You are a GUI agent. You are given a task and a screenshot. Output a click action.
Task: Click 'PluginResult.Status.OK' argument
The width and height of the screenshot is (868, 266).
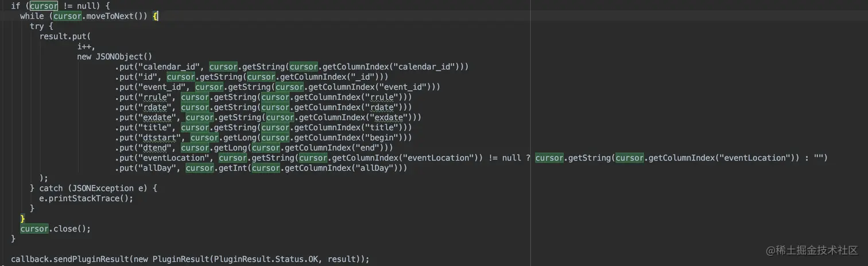point(266,259)
